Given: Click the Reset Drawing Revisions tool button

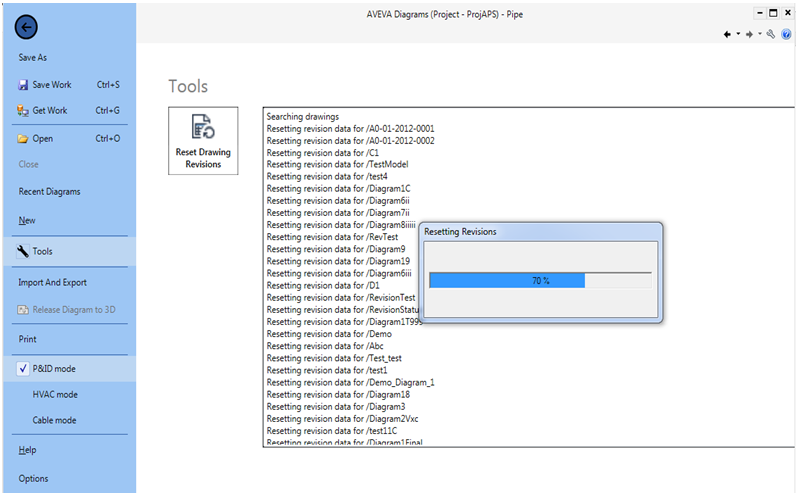Looking at the screenshot, I should pos(203,141).
